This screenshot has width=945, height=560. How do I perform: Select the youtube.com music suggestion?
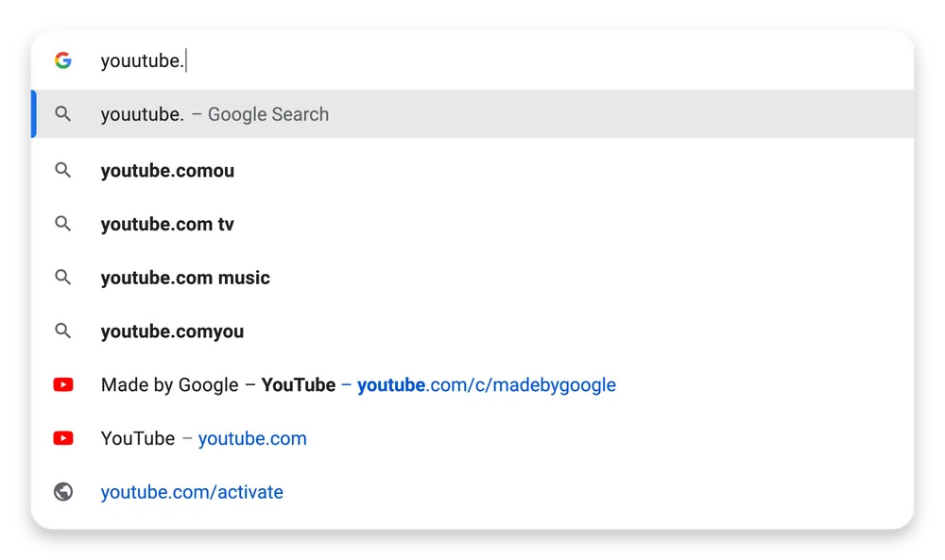(185, 277)
